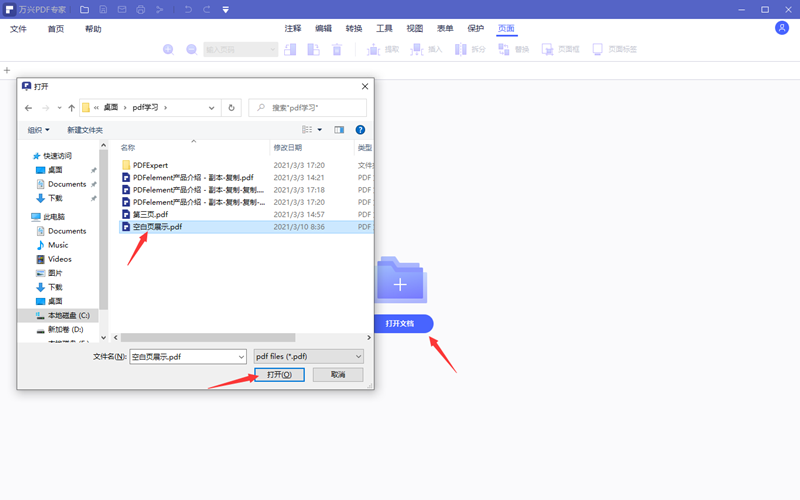Open the 组织 (Organize) dropdown menu

point(38,130)
